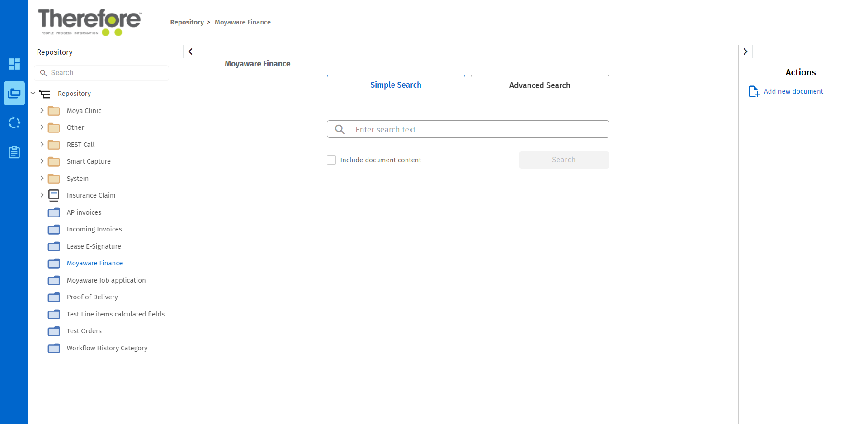Click the Add new document link
868x424 pixels.
click(793, 91)
